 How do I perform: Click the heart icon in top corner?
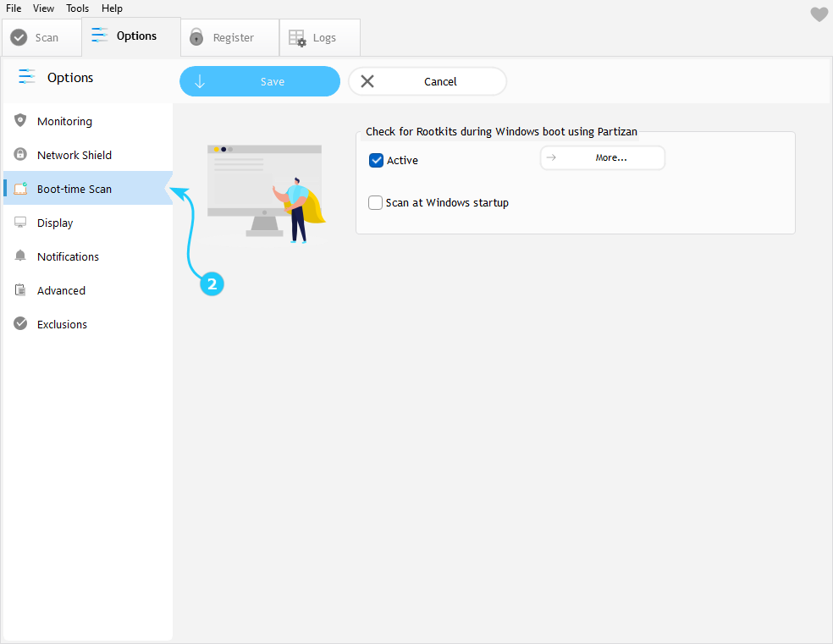[819, 14]
